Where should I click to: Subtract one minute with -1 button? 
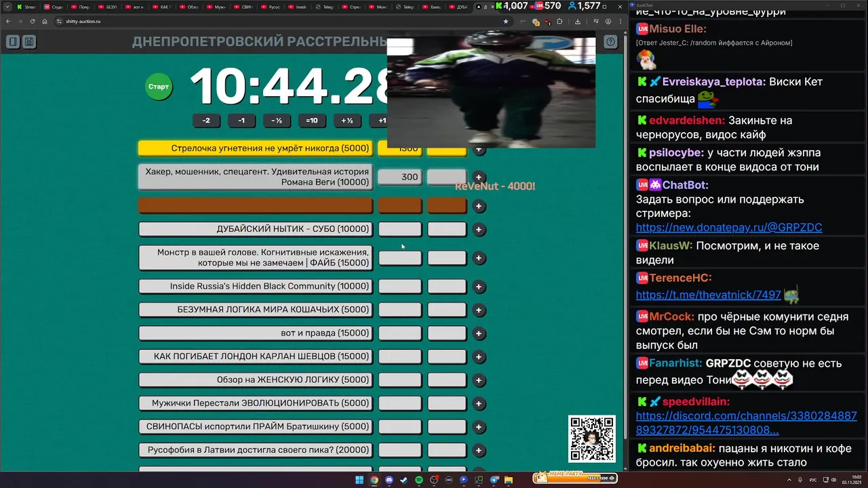pyautogui.click(x=241, y=121)
